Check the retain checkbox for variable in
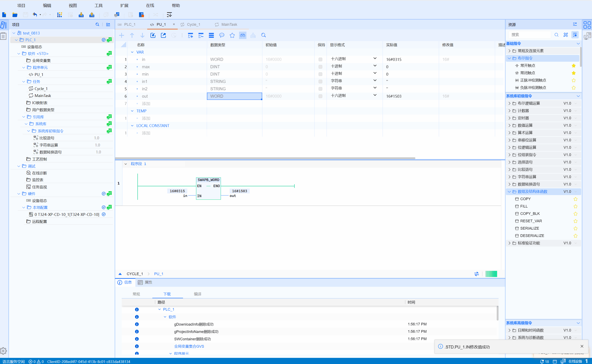Screen dimensions: 592x364 (320, 59)
